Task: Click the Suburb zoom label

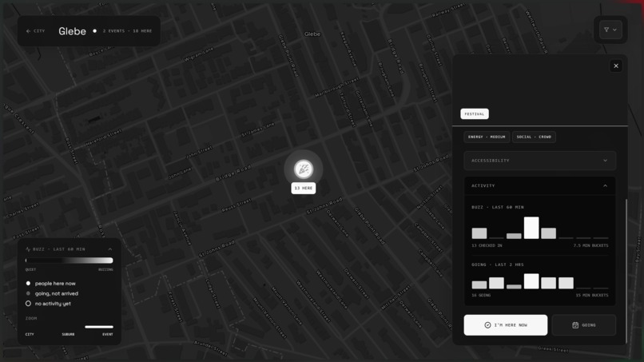Action: pyautogui.click(x=68, y=335)
